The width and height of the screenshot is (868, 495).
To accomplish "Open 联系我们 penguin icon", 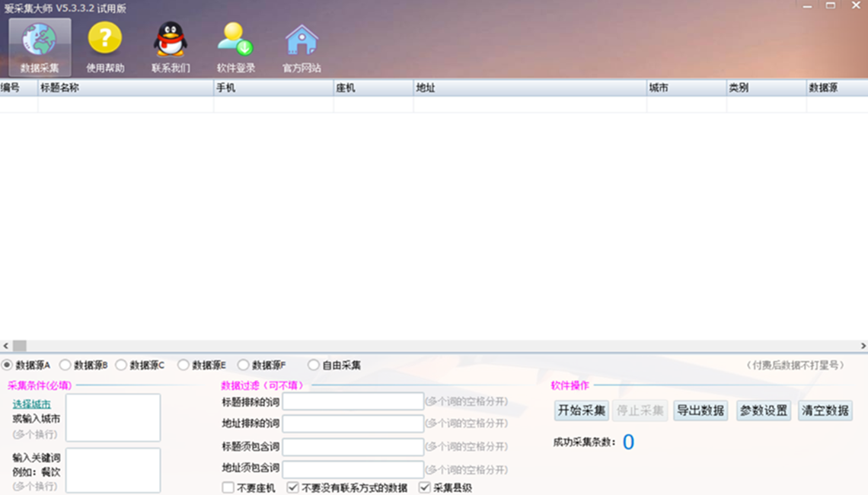I will click(x=171, y=40).
